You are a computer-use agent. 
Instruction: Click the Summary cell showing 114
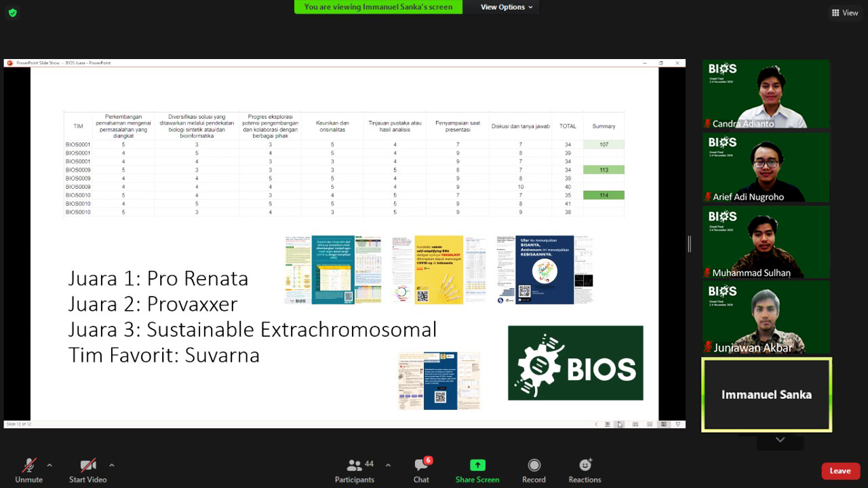coord(604,195)
